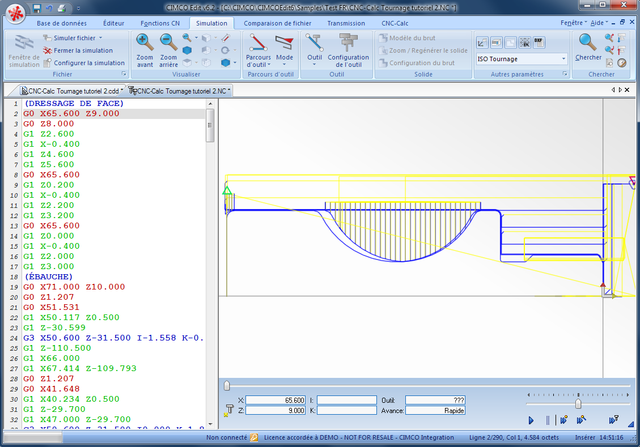Click the Non connecté status icon
The height and width of the screenshot is (447, 640).
(254, 438)
